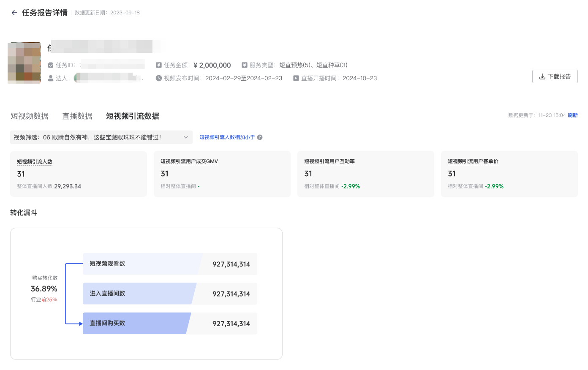Open the 直播数据 tab
This screenshot has width=588, height=370.
point(77,116)
